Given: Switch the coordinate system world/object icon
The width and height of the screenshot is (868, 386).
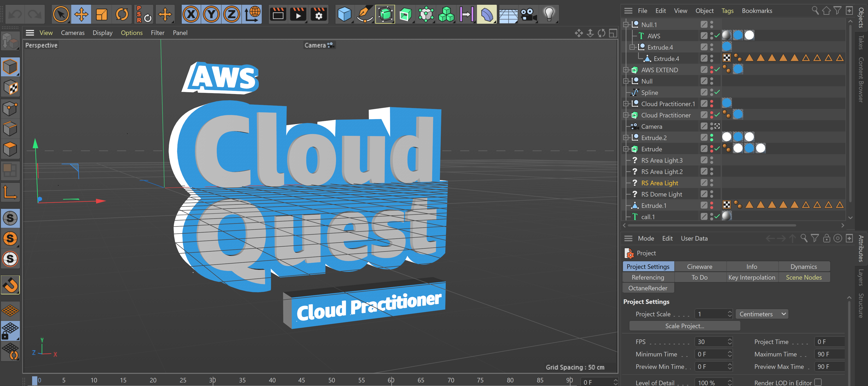Looking at the screenshot, I should click(x=252, y=14).
